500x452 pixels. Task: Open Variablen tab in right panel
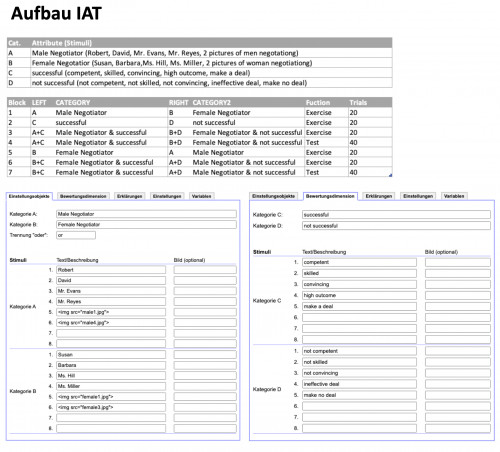454,196
